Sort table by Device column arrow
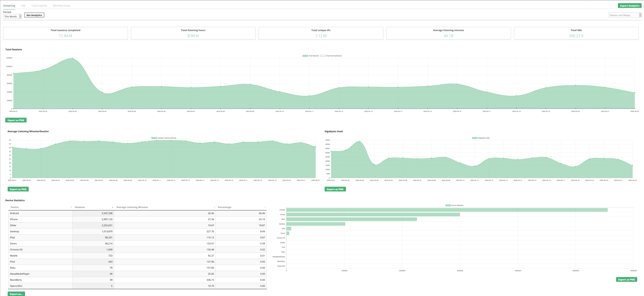 (71, 207)
